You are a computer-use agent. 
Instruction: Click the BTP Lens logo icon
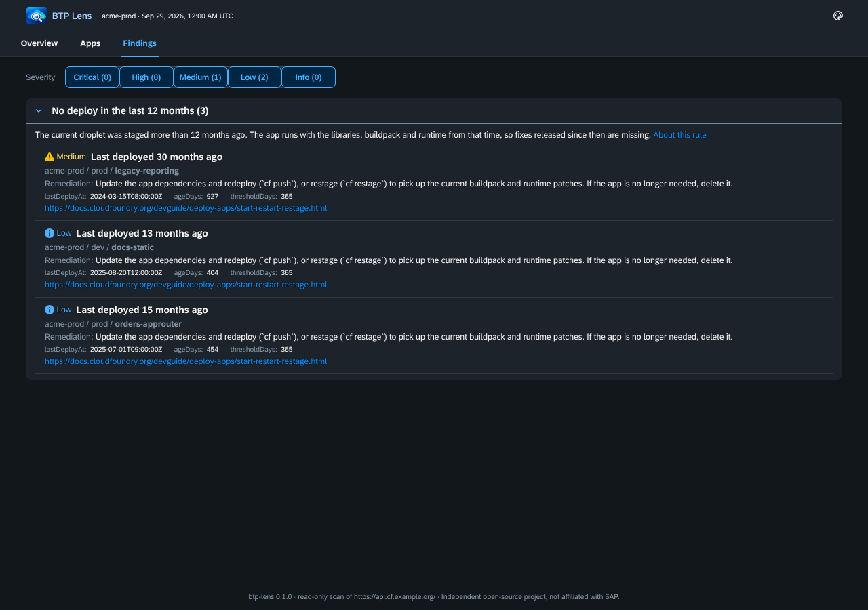(36, 16)
